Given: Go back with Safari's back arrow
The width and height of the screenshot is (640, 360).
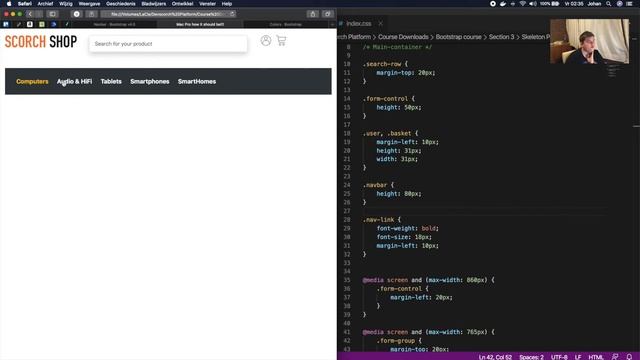Looking at the screenshot, I should point(30,14).
